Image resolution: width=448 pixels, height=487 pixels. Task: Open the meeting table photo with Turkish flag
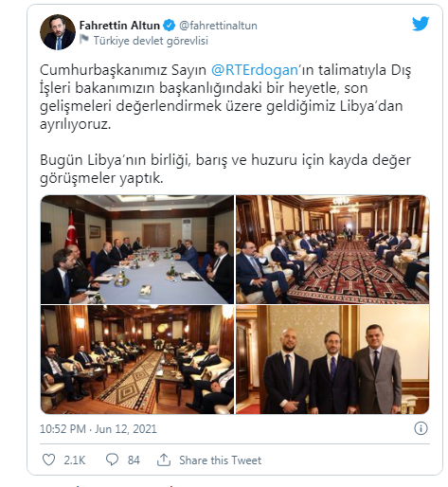point(137,249)
